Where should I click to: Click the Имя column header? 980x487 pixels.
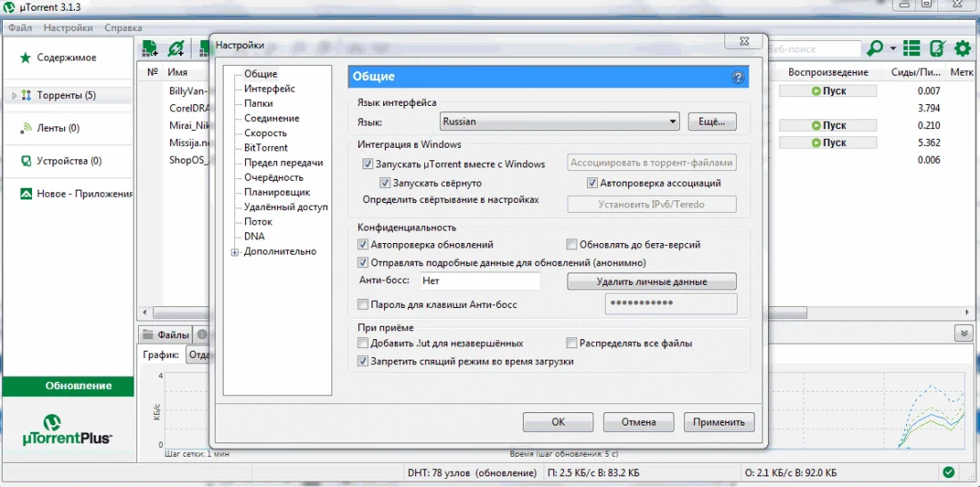coord(178,72)
